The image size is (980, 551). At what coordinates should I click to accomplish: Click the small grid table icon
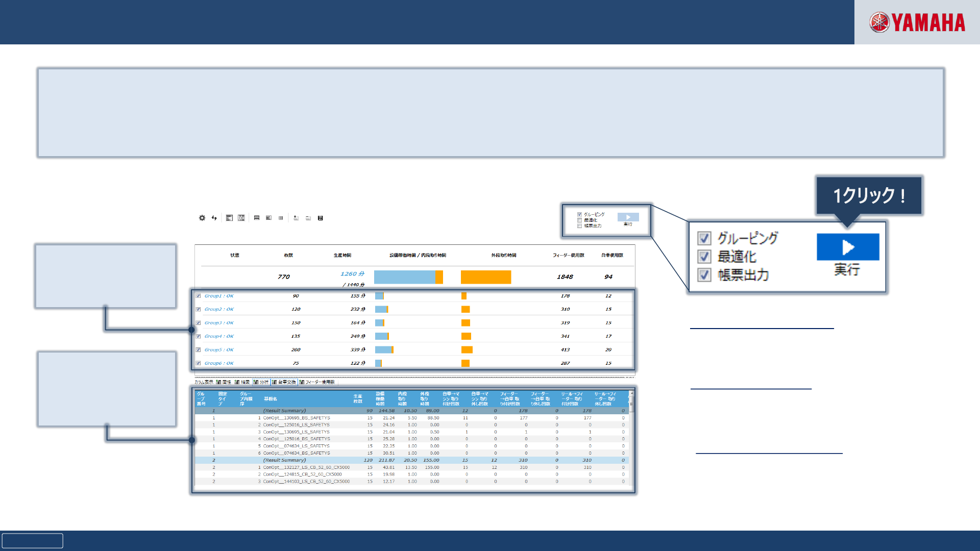click(x=281, y=218)
